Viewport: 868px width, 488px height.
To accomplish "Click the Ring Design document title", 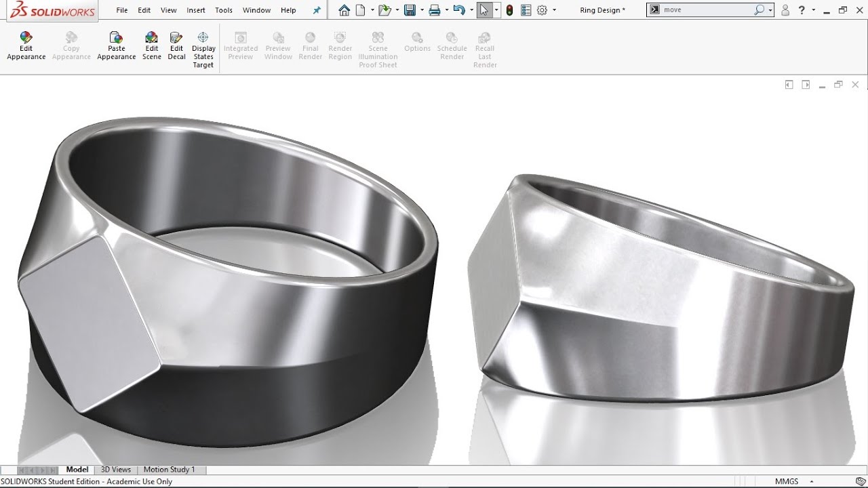I will pyautogui.click(x=603, y=10).
